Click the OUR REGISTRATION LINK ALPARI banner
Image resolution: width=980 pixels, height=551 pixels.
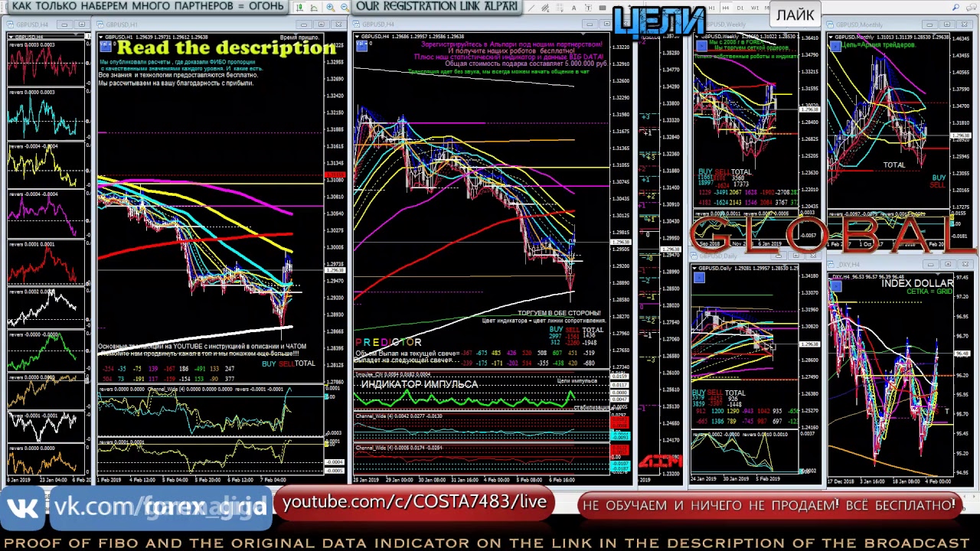point(436,7)
